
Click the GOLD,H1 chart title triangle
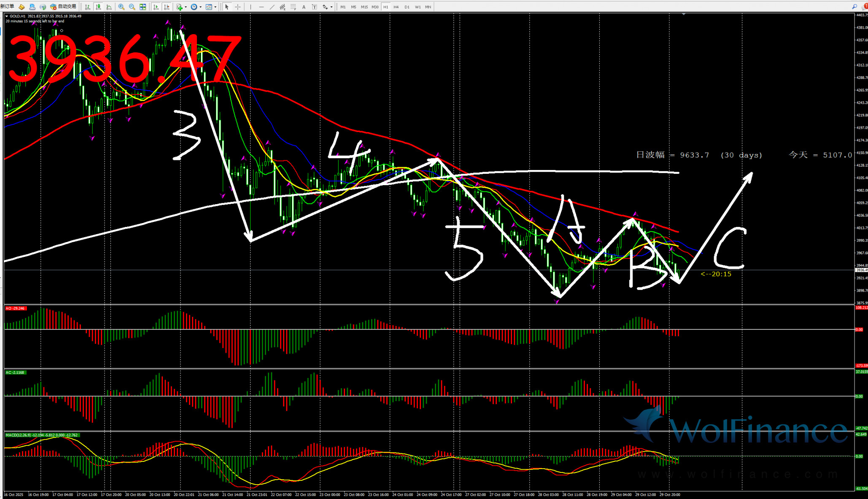pos(7,16)
